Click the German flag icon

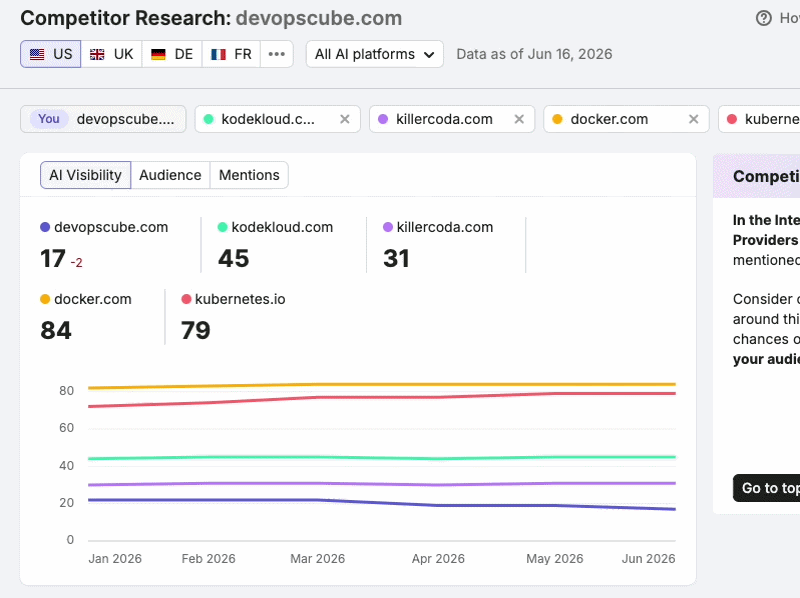coord(158,54)
